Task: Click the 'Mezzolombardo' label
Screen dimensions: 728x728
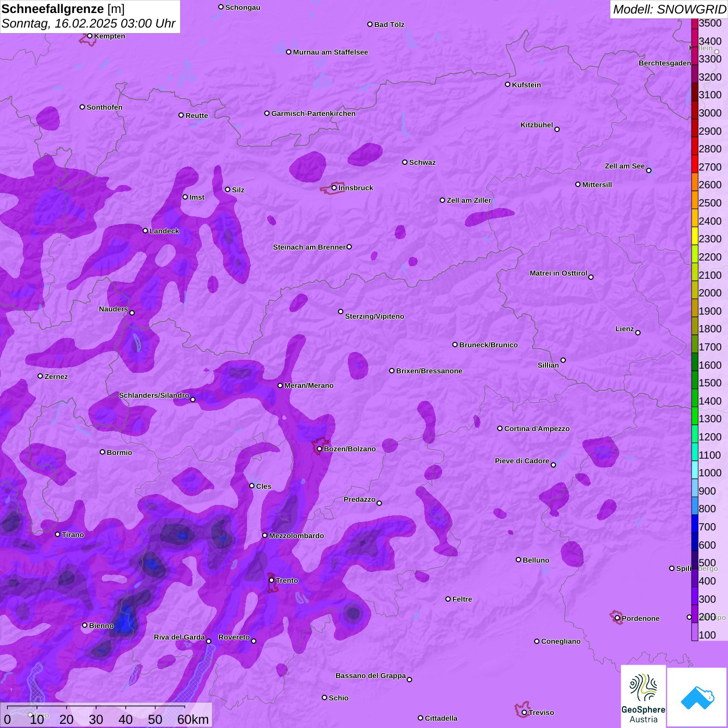Action: (x=296, y=536)
